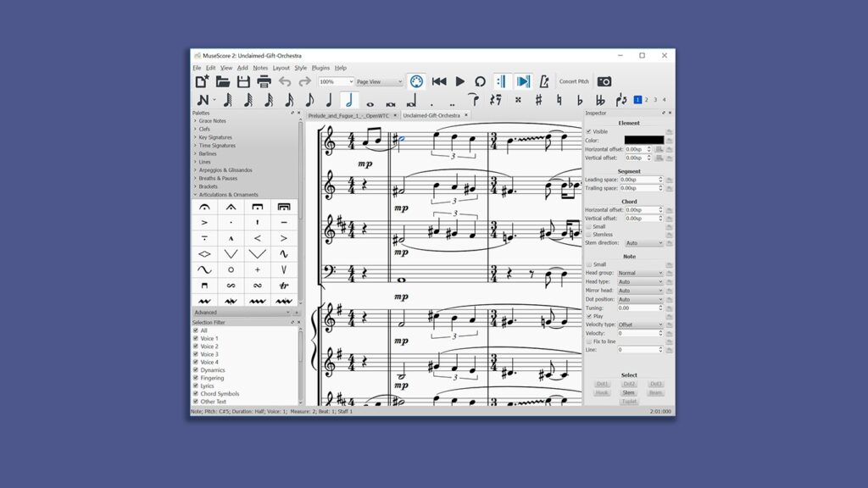Toggle Chord Symbols in Selection Filter
The width and height of the screenshot is (868, 488).
tap(196, 394)
